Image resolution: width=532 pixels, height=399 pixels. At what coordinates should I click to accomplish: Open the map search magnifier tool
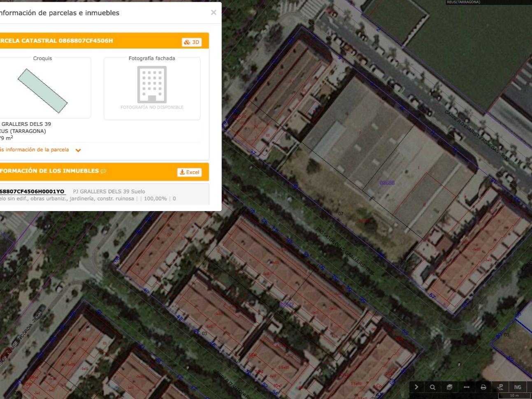pyautogui.click(x=432, y=387)
